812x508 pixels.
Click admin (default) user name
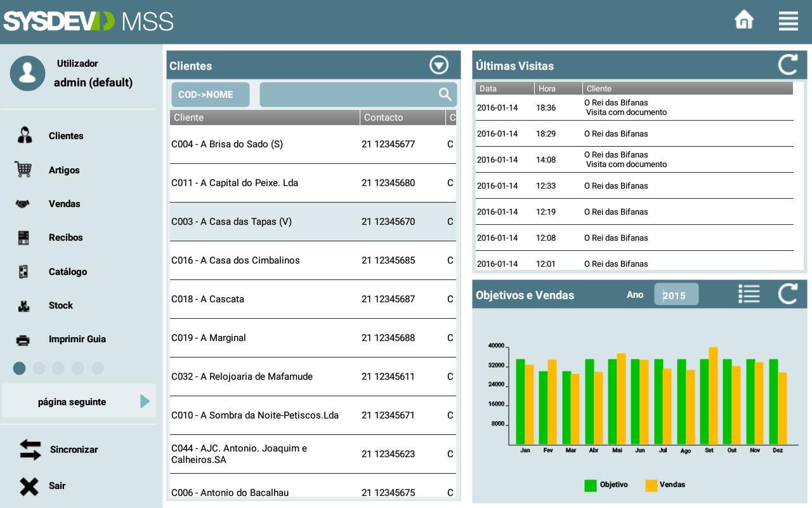[93, 83]
